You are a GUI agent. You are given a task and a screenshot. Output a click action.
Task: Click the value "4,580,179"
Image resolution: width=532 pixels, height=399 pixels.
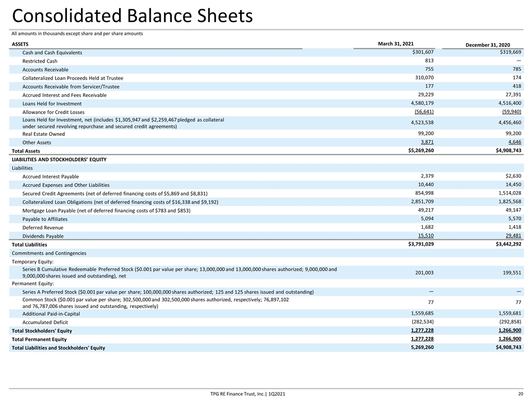click(x=422, y=103)
